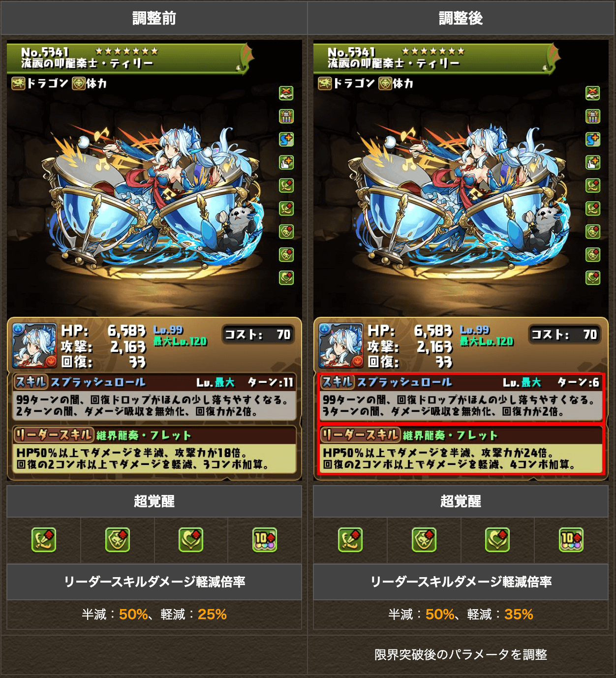Click the dragon claw killer super awakening on the right
The image size is (616, 678).
pos(350,540)
